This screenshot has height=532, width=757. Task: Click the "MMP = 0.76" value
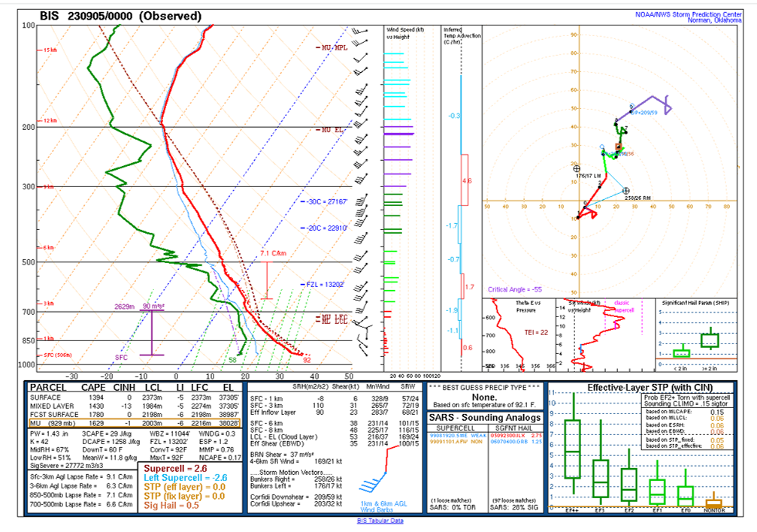(x=217, y=450)
